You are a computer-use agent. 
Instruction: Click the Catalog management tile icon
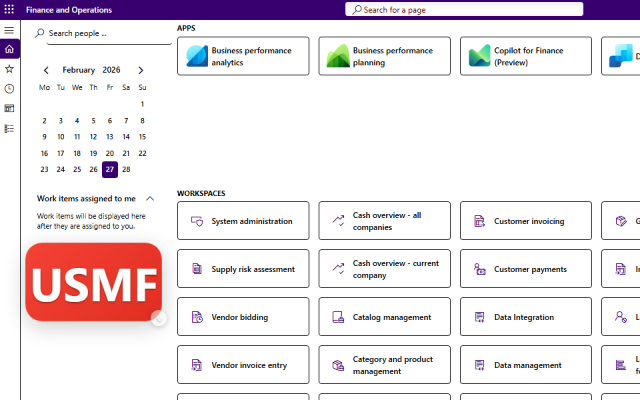(x=338, y=317)
